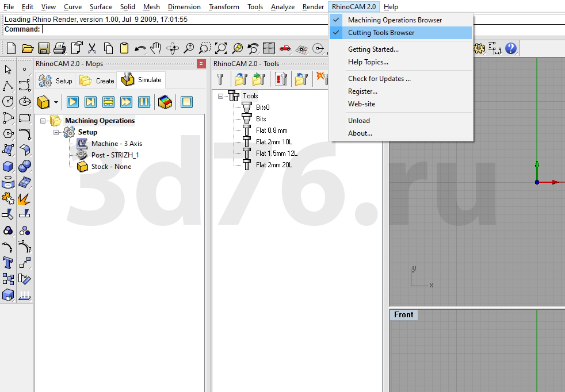
Task: Click the Copy icon in the toolbar
Action: pos(108,48)
